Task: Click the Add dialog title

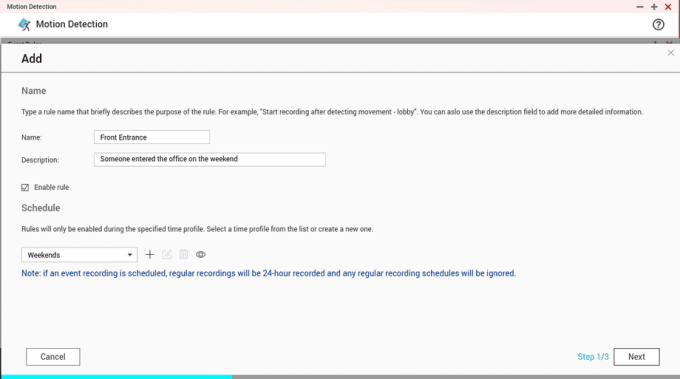Action: click(32, 59)
